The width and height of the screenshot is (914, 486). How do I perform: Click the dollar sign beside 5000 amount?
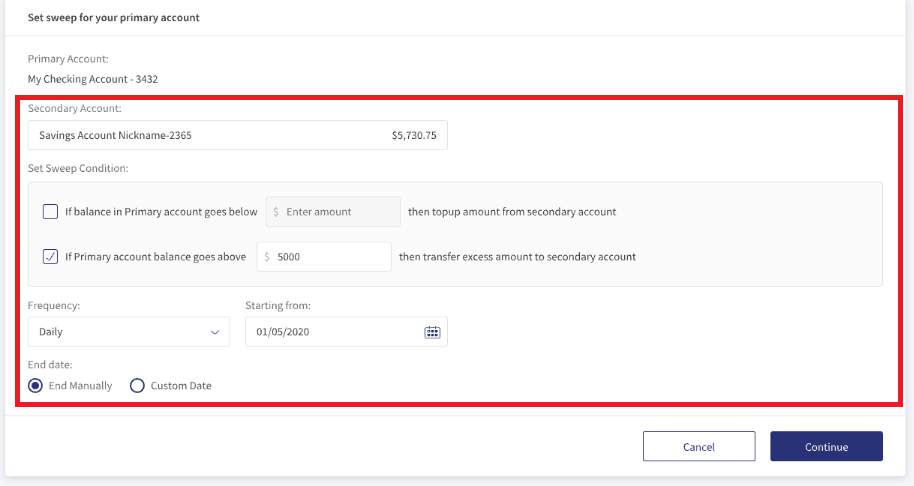tap(267, 257)
